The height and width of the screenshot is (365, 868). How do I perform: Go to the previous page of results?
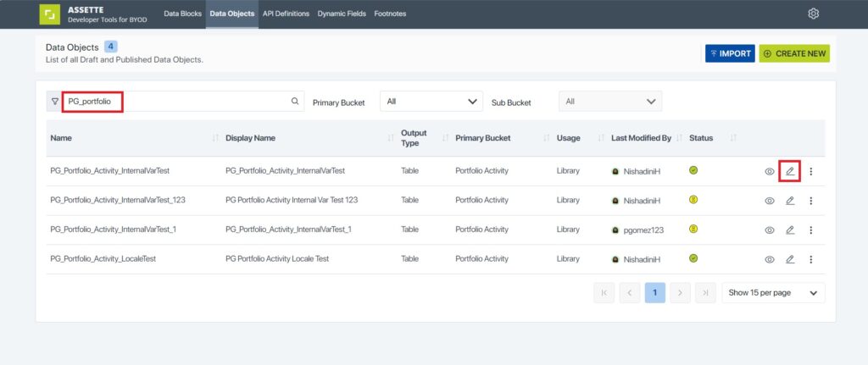pyautogui.click(x=630, y=293)
